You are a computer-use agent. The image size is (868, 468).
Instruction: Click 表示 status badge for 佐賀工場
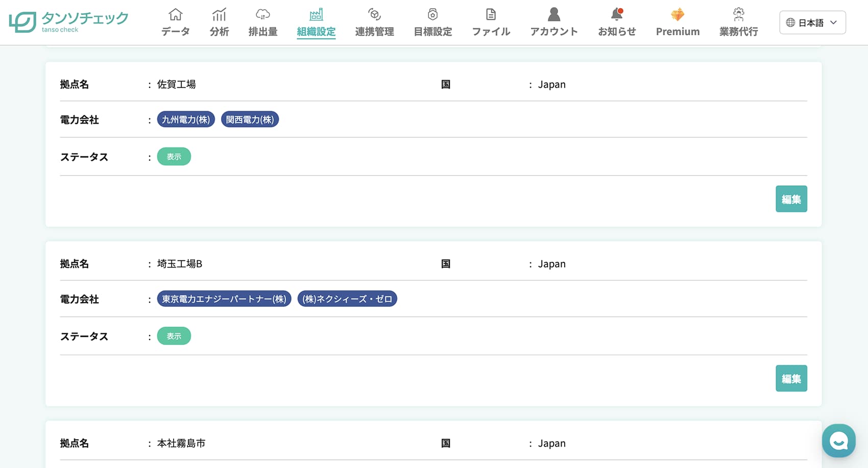[x=174, y=157]
